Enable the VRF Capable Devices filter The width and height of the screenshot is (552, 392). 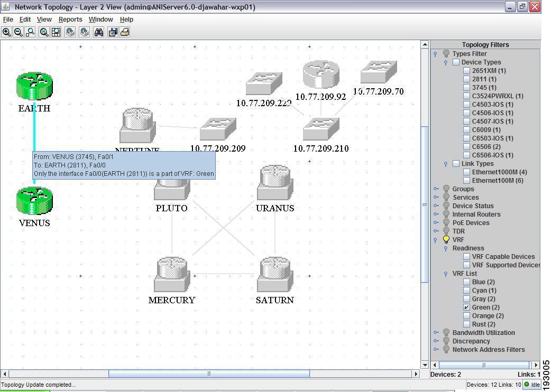[466, 256]
